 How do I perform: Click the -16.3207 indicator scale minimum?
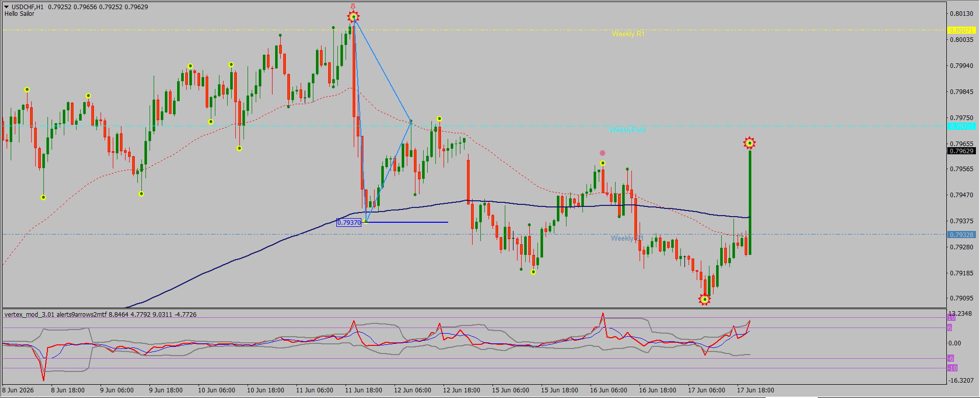point(961,380)
